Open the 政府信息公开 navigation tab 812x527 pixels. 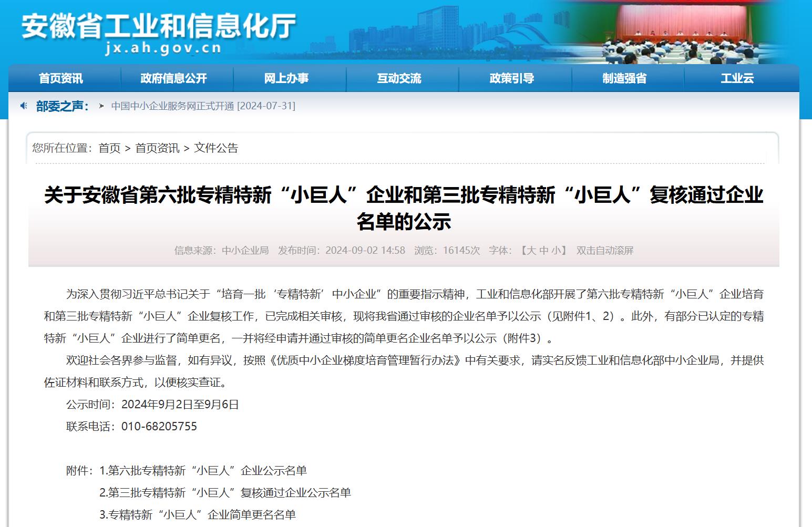tap(174, 78)
